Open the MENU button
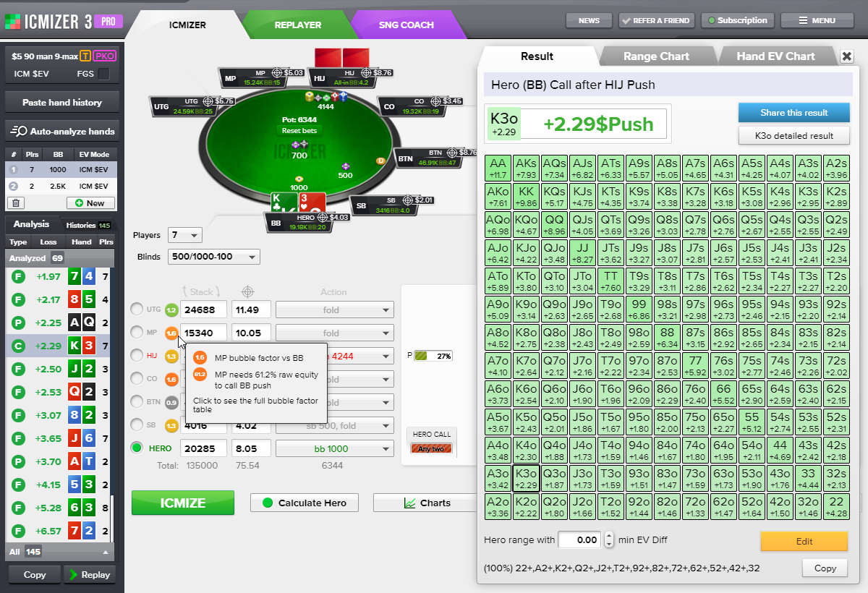Screen dimensions: 868x593 pyautogui.click(x=817, y=20)
